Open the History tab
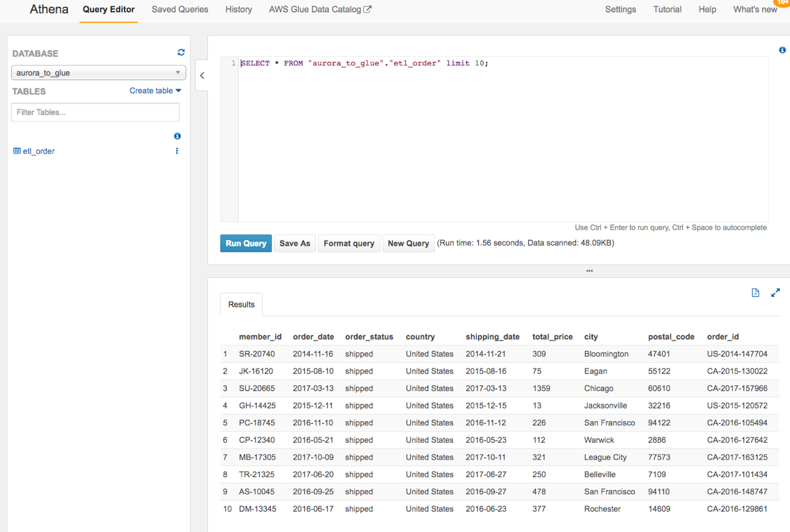This screenshot has height=532, width=790. coord(239,10)
